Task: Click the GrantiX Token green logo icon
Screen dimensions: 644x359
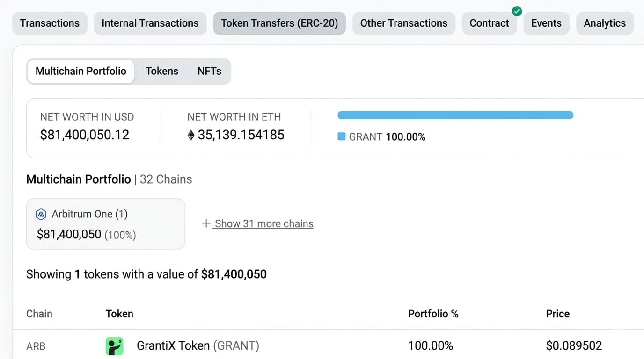Action: tap(114, 346)
